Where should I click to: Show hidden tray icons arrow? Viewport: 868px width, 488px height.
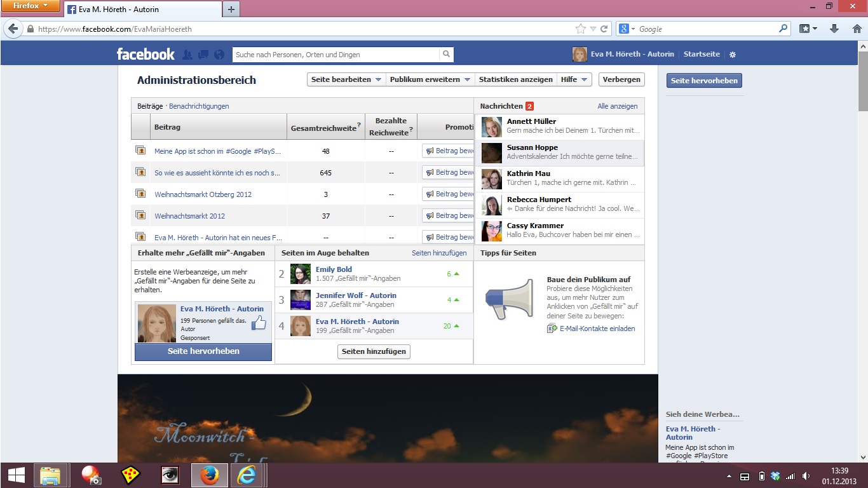[x=729, y=476]
